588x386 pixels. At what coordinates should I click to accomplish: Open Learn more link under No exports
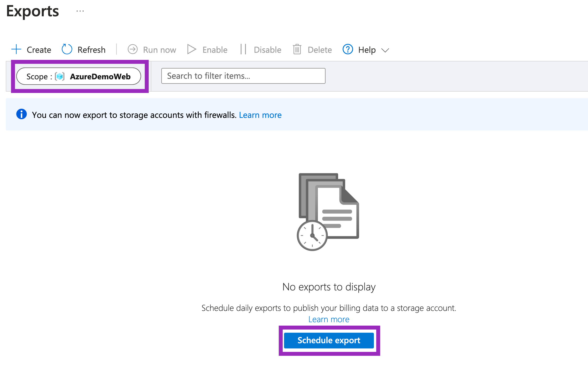point(329,319)
